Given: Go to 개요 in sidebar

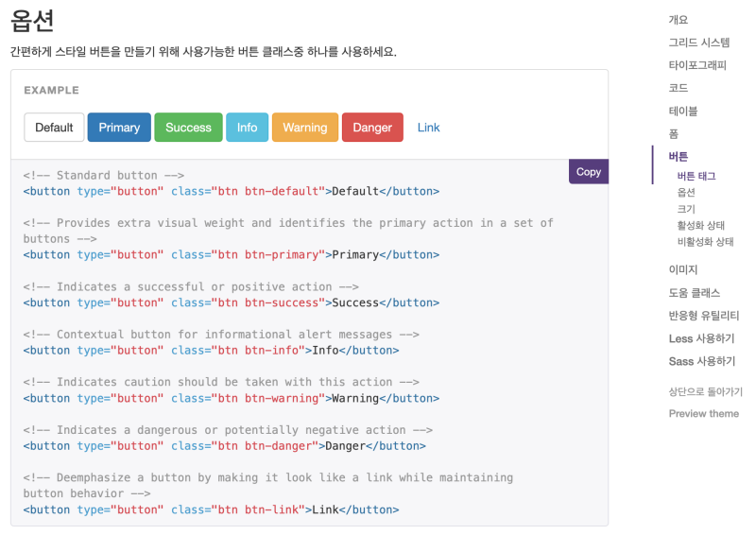Looking at the screenshot, I should coord(678,20).
